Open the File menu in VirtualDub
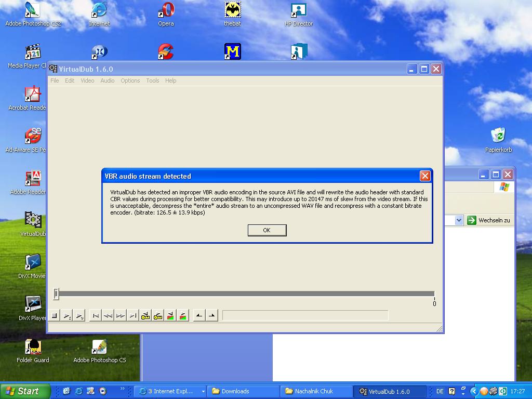Viewport: 532px width, 399px height. pyautogui.click(x=55, y=81)
